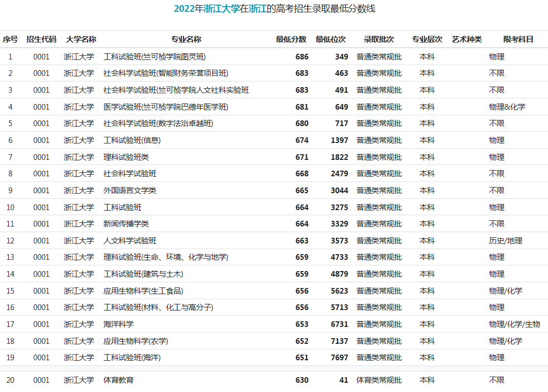Click the sequence number 17 cell

coord(10,324)
